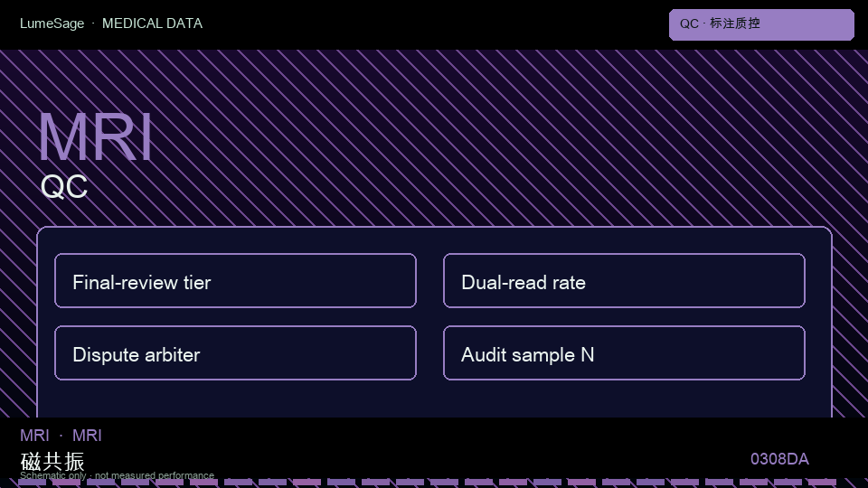Select the 磁共振 footer title
Image resolution: width=868 pixels, height=488 pixels.
pyautogui.click(x=52, y=461)
